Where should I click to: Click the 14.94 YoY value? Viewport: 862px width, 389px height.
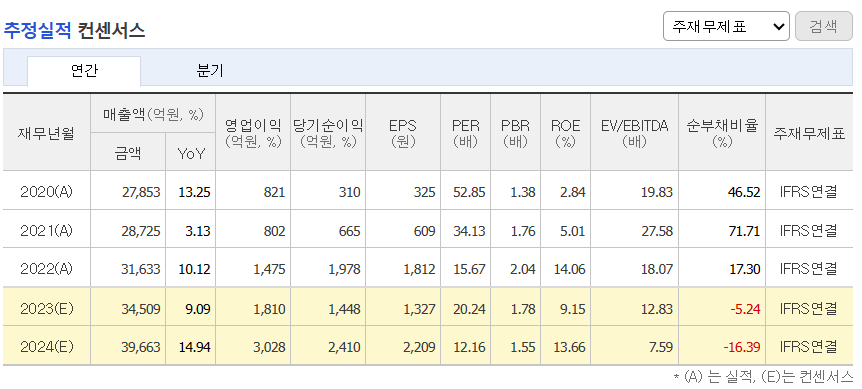(195, 348)
